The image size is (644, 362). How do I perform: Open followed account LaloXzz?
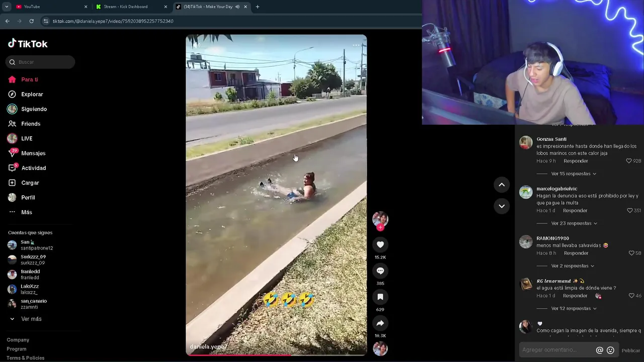coord(23,289)
